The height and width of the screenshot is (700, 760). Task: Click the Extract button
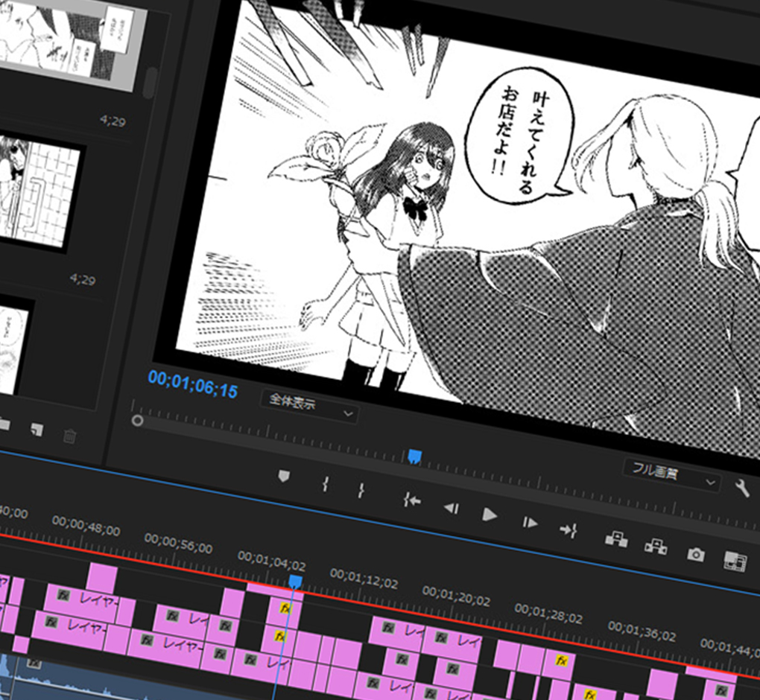[x=656, y=547]
